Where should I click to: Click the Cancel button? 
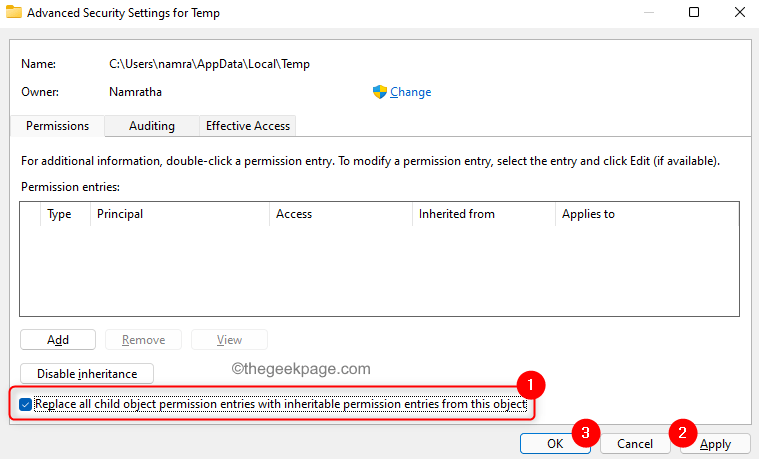pyautogui.click(x=635, y=444)
